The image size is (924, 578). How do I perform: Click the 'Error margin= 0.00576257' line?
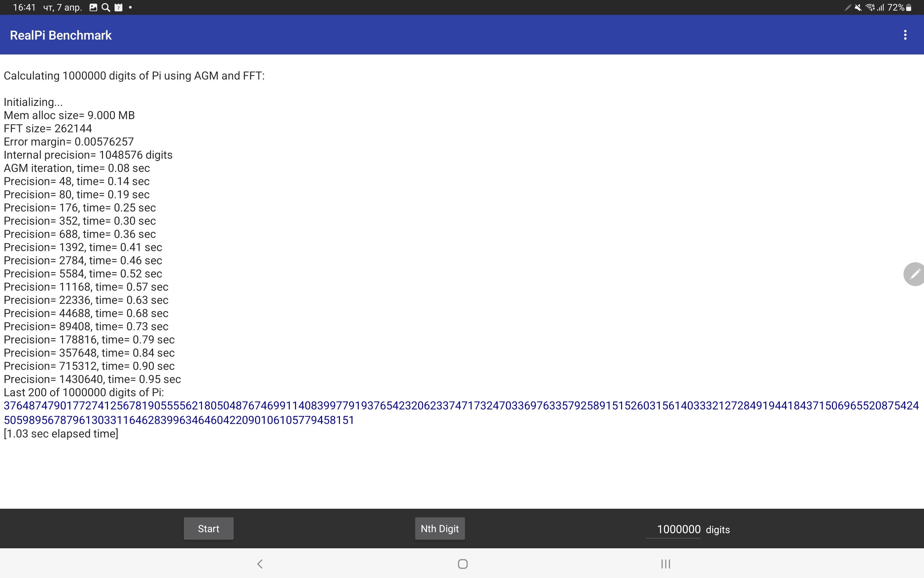pyautogui.click(x=69, y=142)
